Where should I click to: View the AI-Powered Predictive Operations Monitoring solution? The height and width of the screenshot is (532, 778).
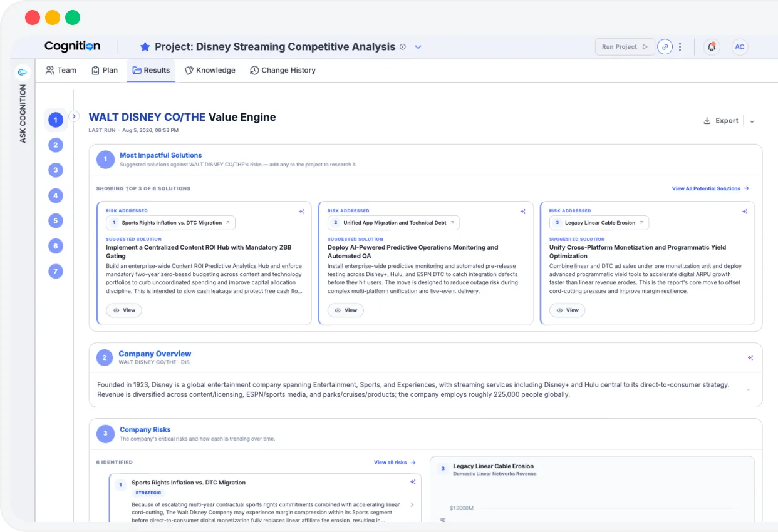pyautogui.click(x=346, y=310)
